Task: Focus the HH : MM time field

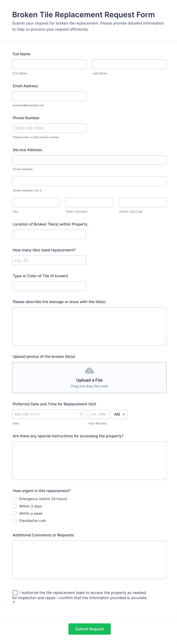Action: click(x=99, y=414)
